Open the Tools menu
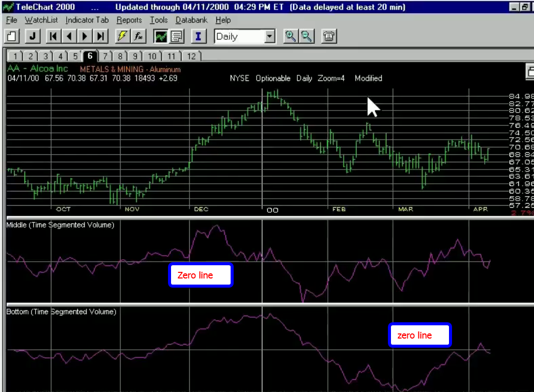534x392 pixels. [159, 20]
